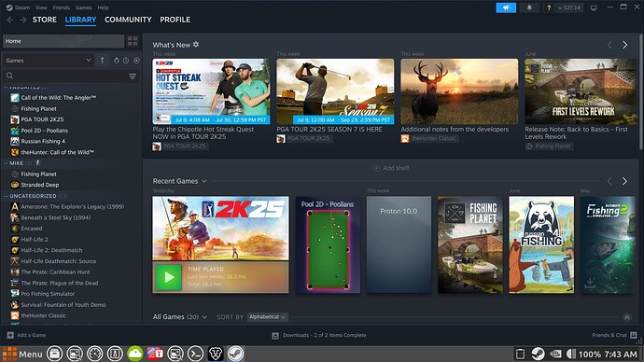Select Pro Fishing Simulator in the list
644x362 pixels.
(48, 294)
